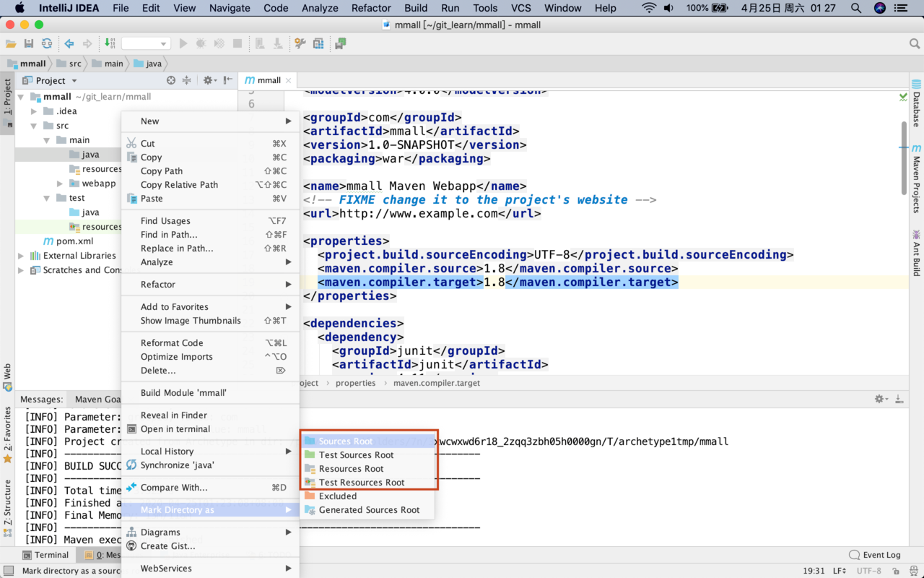Viewport: 924px width, 578px height.
Task: Hide the Project tool window
Action: coord(228,80)
